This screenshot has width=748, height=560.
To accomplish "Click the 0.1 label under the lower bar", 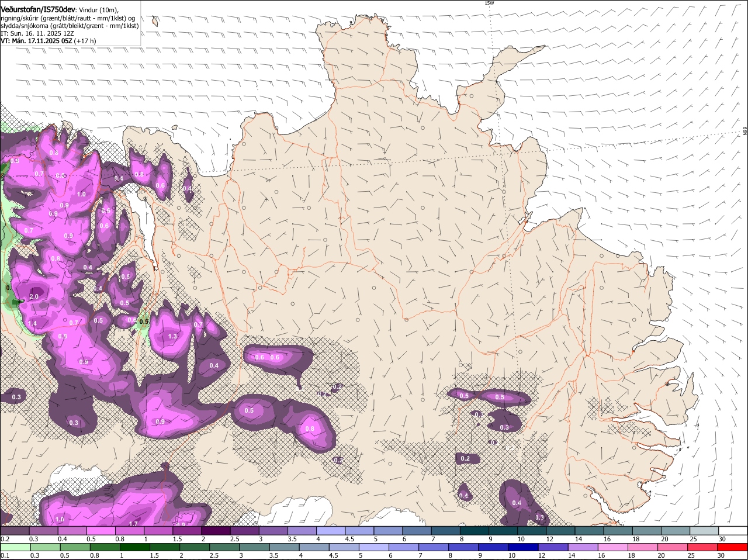I will pyautogui.click(x=5, y=555).
